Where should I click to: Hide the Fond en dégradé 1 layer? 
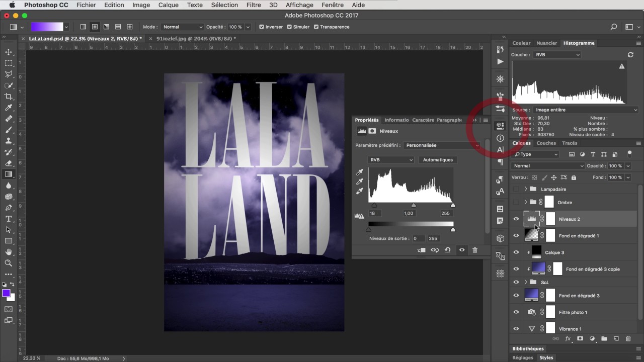[516, 235]
